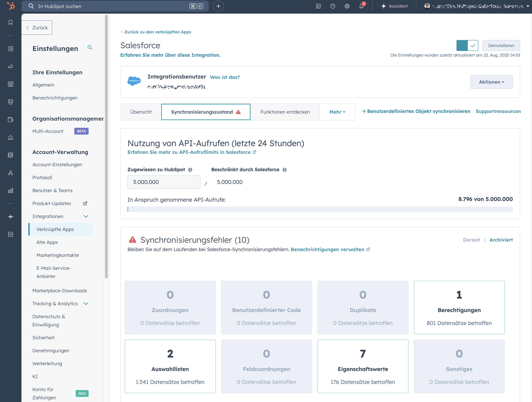Open the Data Management database icon
The image size is (532, 402).
click(x=11, y=155)
